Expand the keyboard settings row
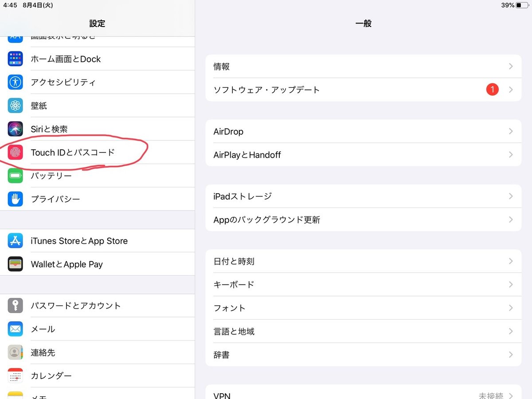This screenshot has width=532, height=399. click(x=364, y=285)
